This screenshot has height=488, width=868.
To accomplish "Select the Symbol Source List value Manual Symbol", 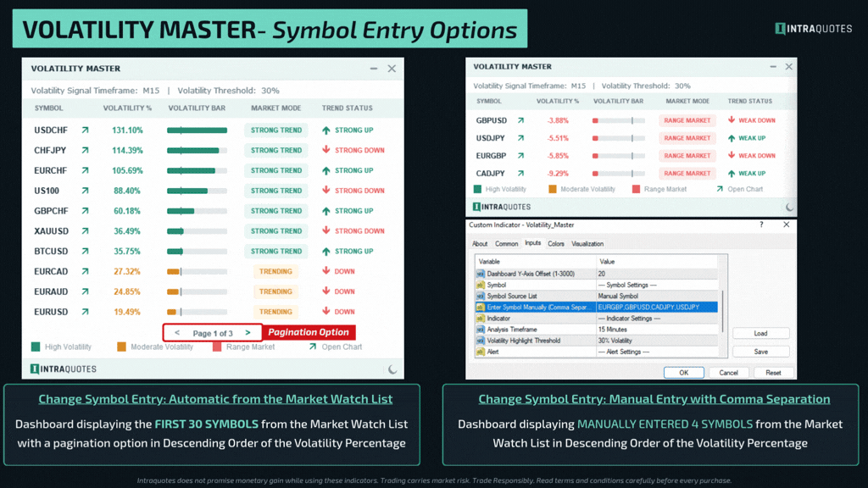I will 657,296.
